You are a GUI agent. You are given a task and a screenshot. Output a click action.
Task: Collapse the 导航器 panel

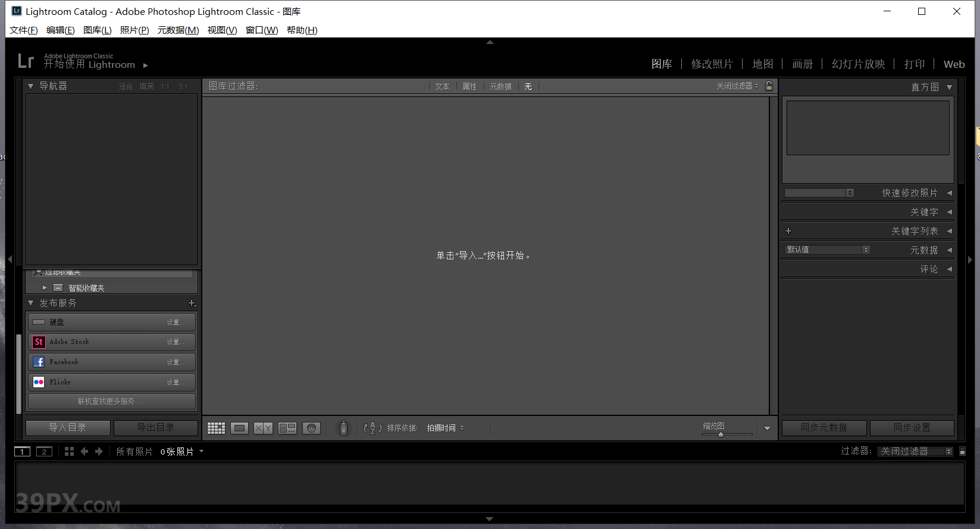(x=30, y=86)
